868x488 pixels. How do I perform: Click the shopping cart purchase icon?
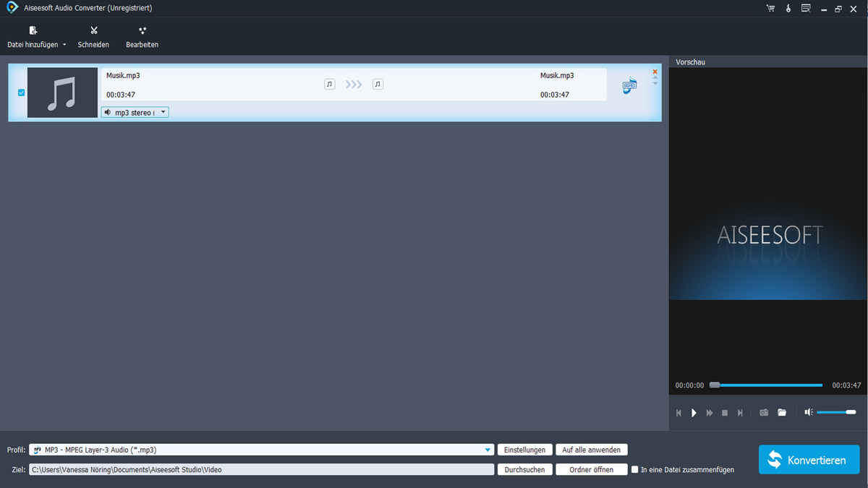coord(770,8)
